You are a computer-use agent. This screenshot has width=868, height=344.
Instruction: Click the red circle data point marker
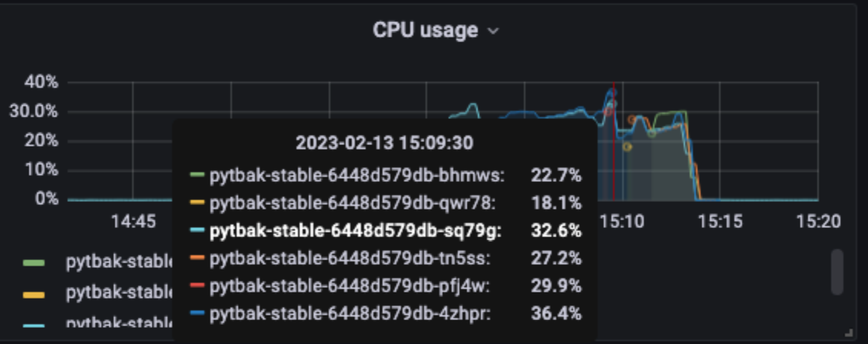(x=608, y=111)
